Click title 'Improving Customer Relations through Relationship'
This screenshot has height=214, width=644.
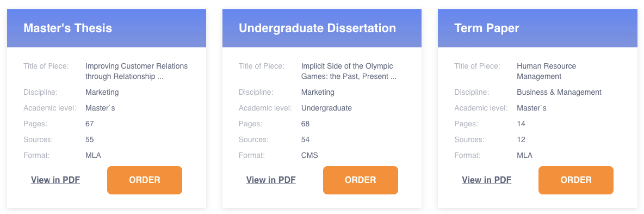(x=137, y=71)
